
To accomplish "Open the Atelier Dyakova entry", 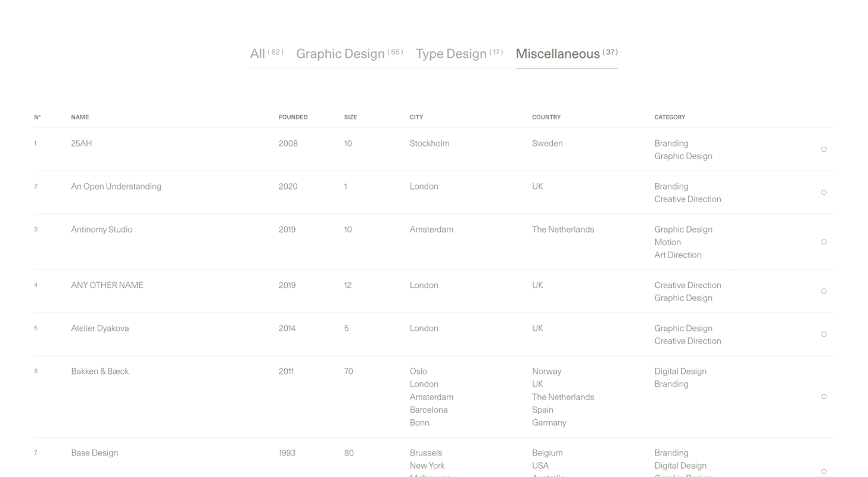I will (100, 329).
